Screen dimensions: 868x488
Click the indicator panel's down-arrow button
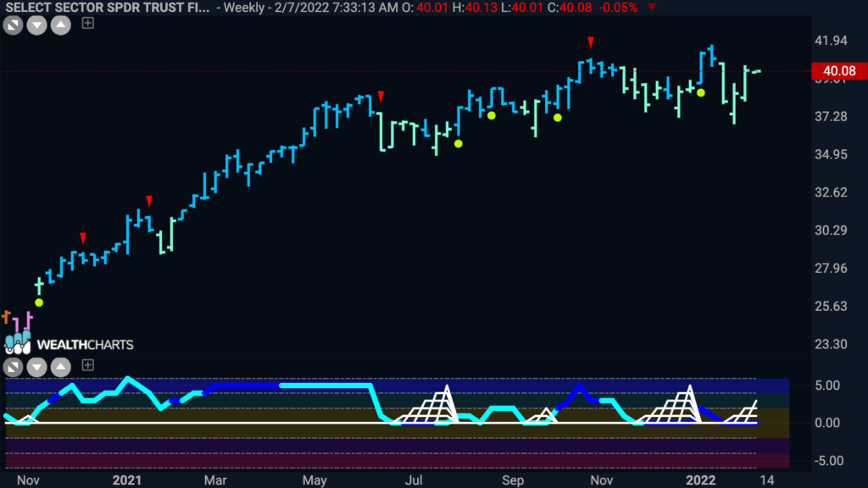click(x=36, y=367)
